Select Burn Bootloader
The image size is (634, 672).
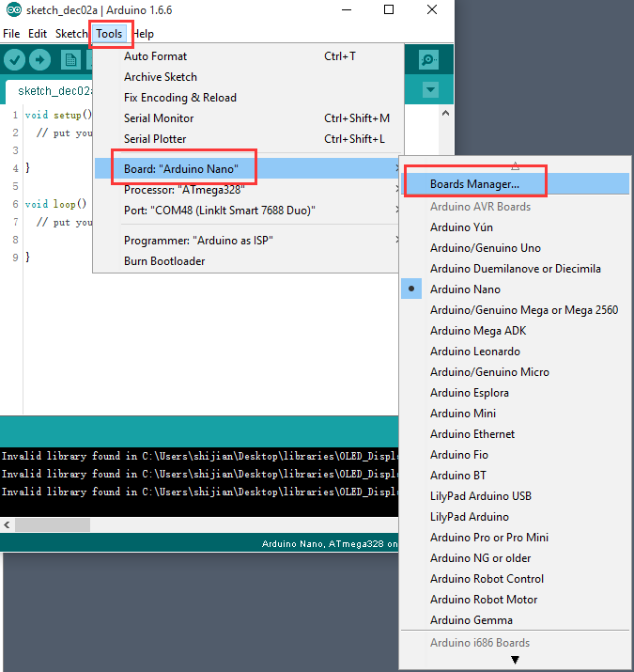pos(247,261)
